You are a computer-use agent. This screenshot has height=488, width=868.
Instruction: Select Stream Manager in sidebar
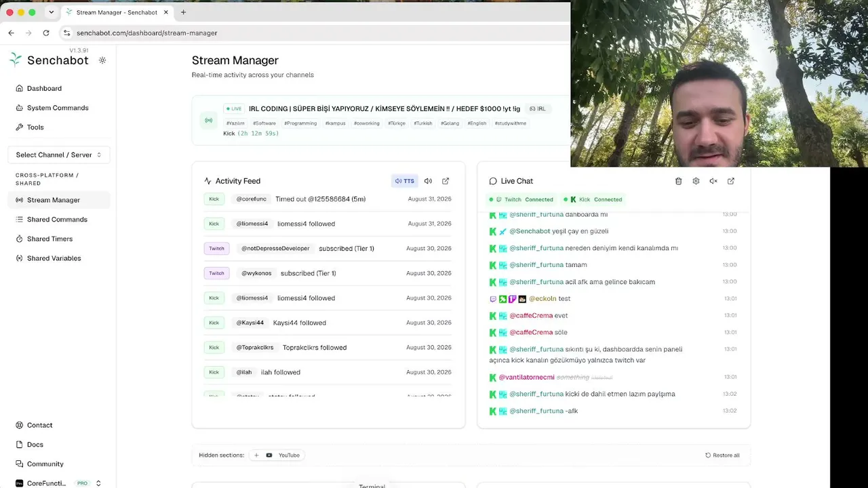point(59,200)
